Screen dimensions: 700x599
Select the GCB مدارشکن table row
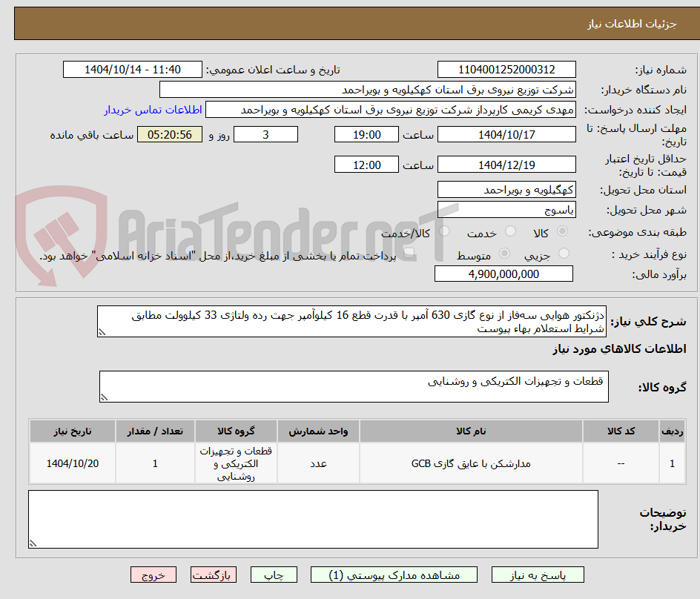click(349, 463)
